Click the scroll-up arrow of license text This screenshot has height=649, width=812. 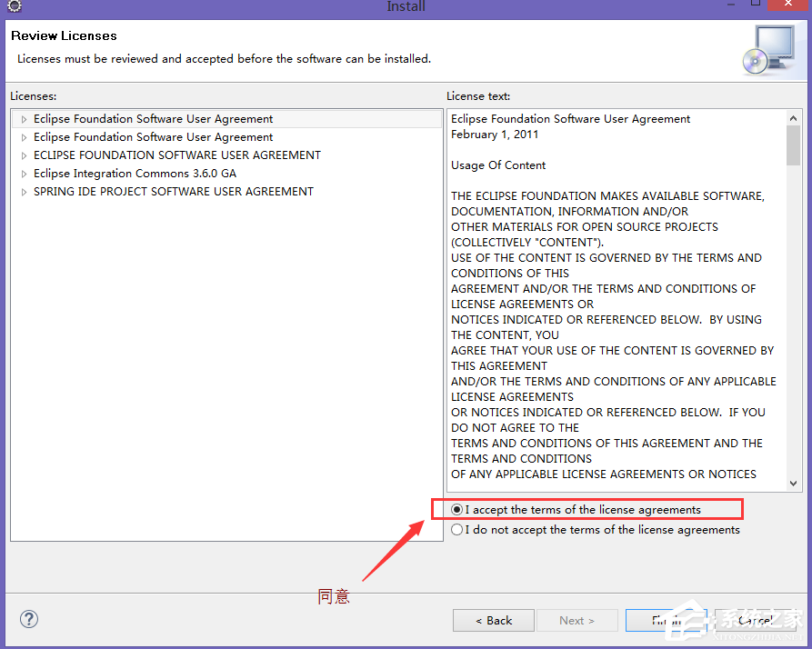(794, 116)
